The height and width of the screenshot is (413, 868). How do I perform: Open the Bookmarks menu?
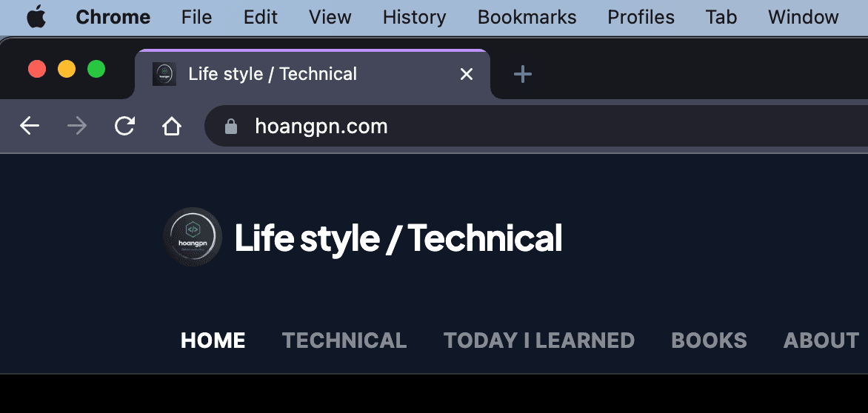[x=527, y=17]
